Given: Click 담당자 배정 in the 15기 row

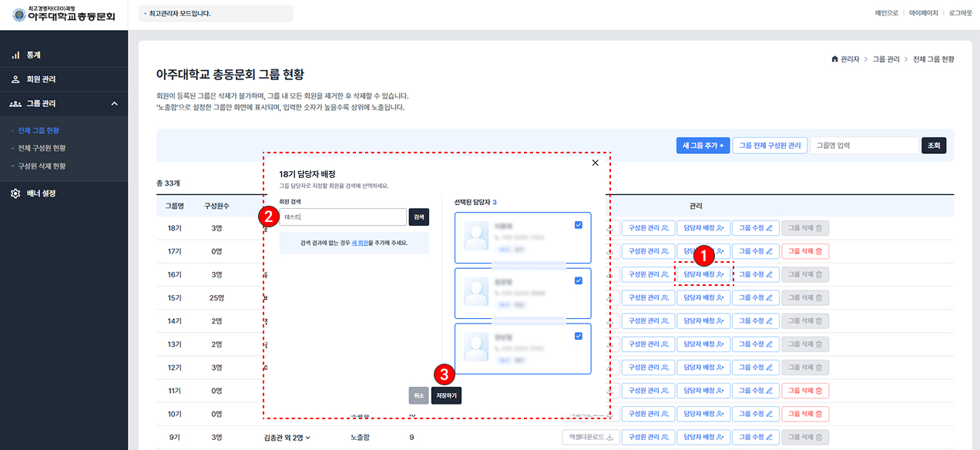Looking at the screenshot, I should (x=703, y=297).
